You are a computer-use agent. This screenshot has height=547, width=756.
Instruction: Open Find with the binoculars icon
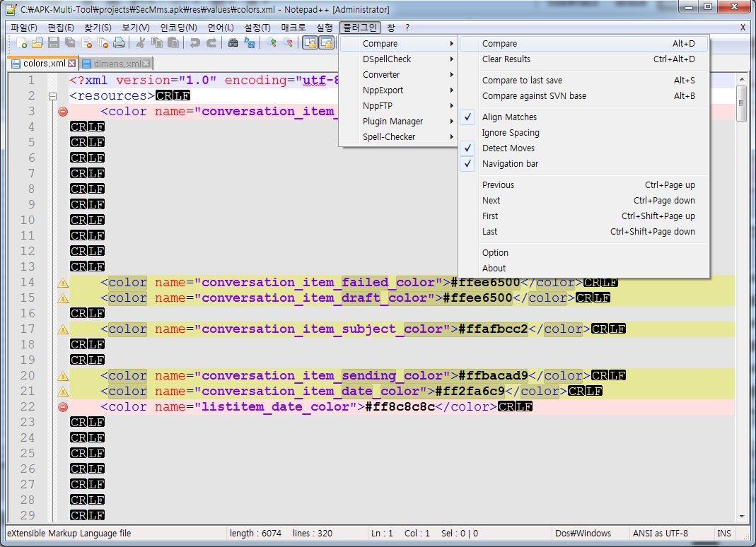tap(233, 43)
